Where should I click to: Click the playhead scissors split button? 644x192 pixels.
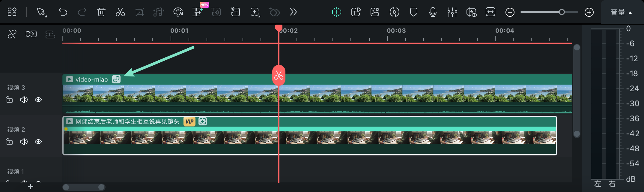click(279, 75)
